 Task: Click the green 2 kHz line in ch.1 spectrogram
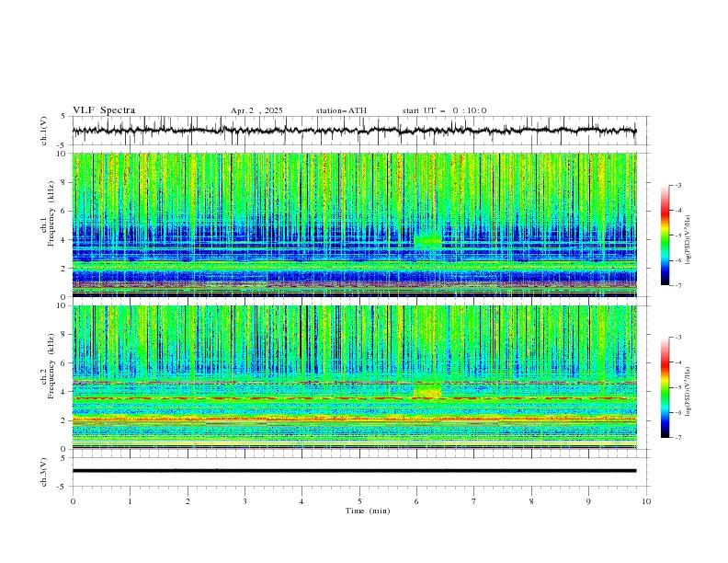point(354,267)
